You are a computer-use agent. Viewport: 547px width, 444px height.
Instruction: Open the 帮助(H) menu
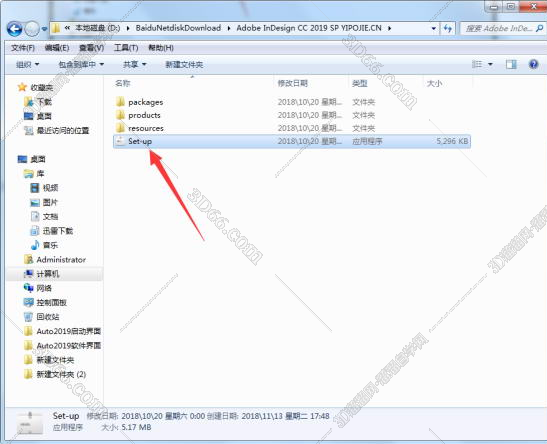(161, 48)
